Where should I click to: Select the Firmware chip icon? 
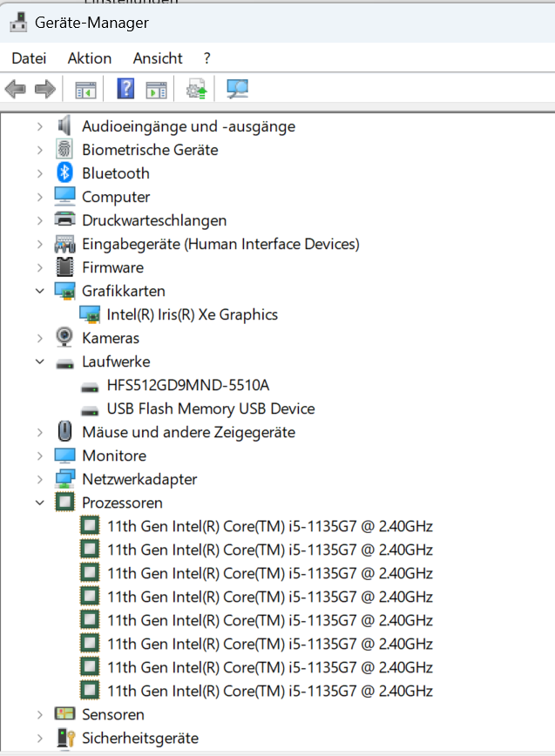pos(64,267)
